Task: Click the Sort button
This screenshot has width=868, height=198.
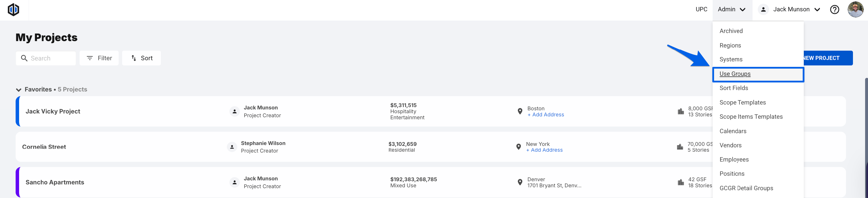Action: click(x=141, y=58)
